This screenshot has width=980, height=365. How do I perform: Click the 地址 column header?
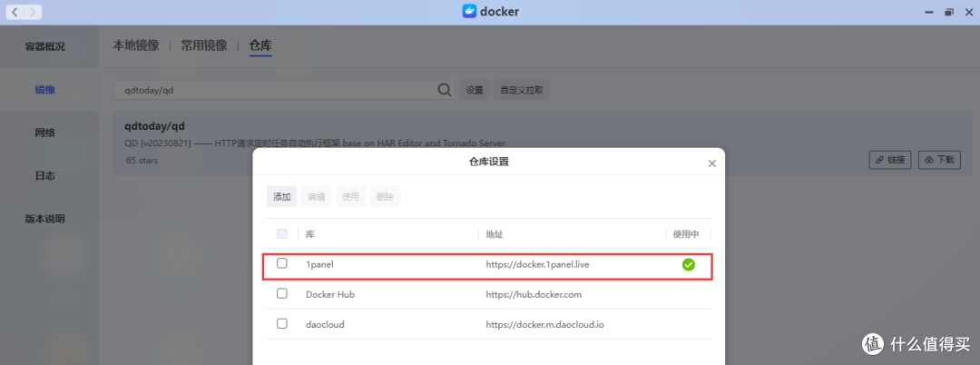495,234
